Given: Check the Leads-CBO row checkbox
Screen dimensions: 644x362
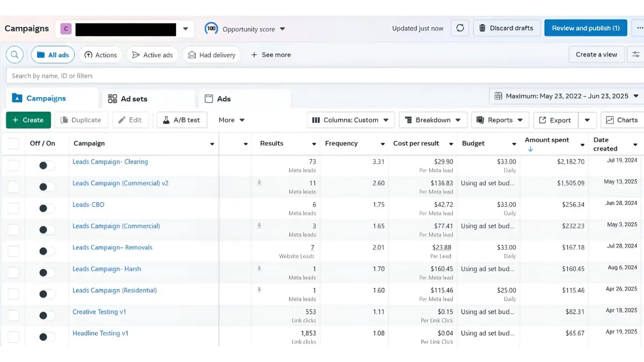Looking at the screenshot, I should click(x=13, y=209).
